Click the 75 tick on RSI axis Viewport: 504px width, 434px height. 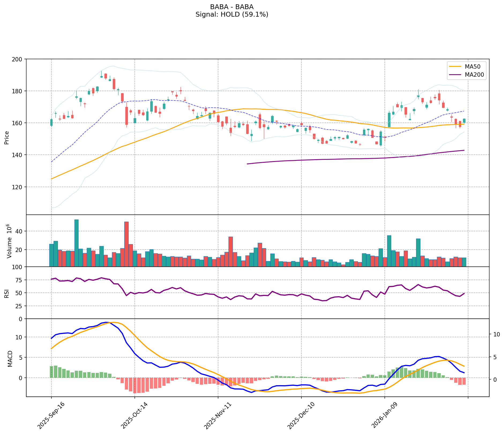[x=20, y=280]
